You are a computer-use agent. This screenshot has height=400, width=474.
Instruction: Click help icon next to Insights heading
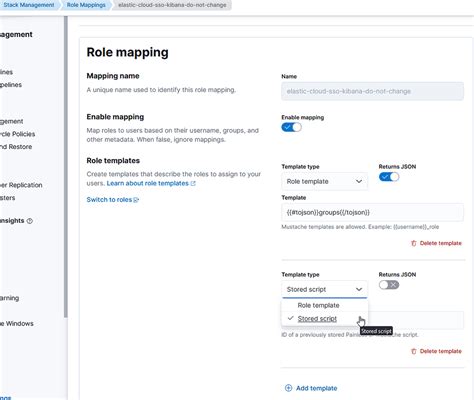pyautogui.click(x=30, y=221)
